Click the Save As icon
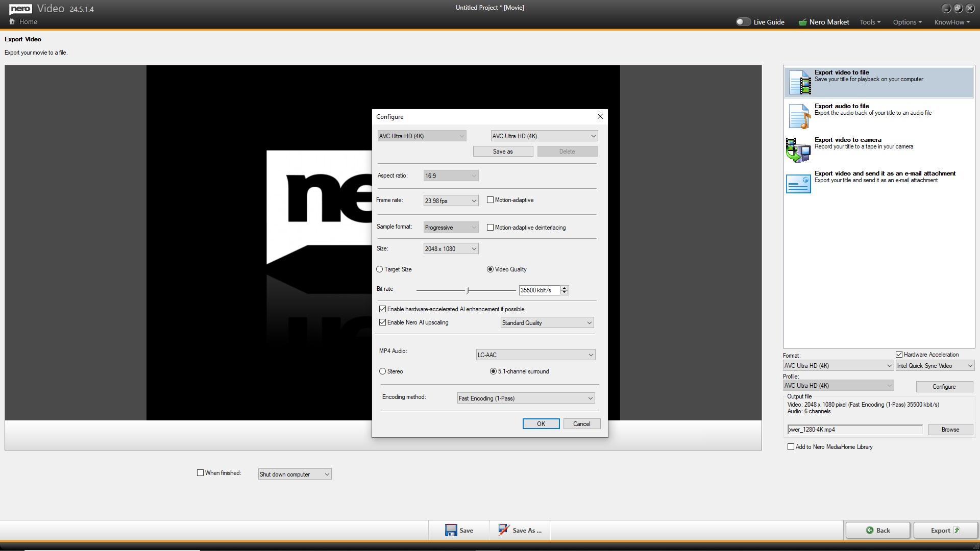 coord(504,530)
